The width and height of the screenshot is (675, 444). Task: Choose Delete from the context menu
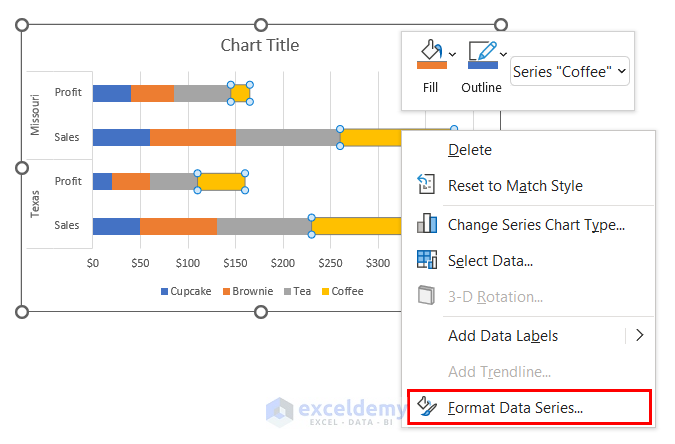point(470,149)
